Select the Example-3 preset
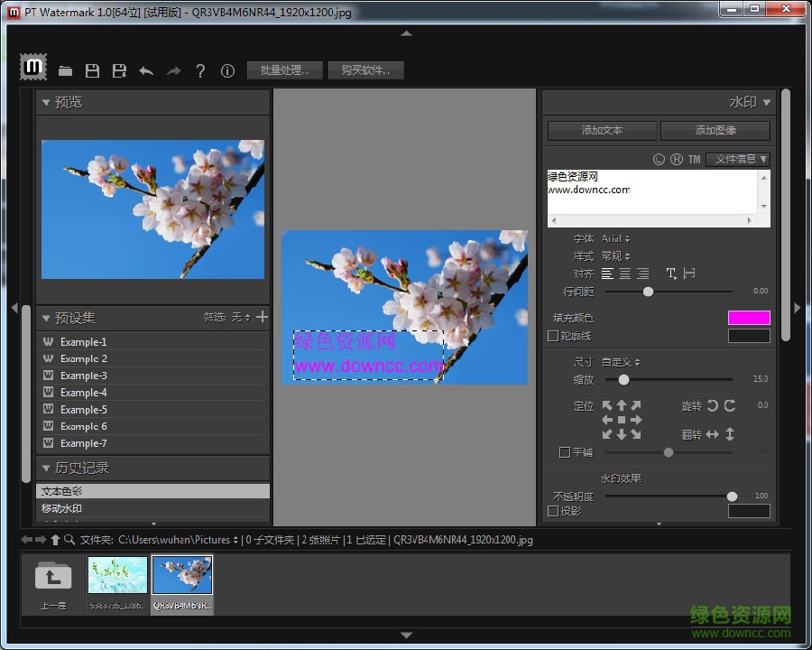Viewport: 812px width, 650px height. pyautogui.click(x=83, y=376)
